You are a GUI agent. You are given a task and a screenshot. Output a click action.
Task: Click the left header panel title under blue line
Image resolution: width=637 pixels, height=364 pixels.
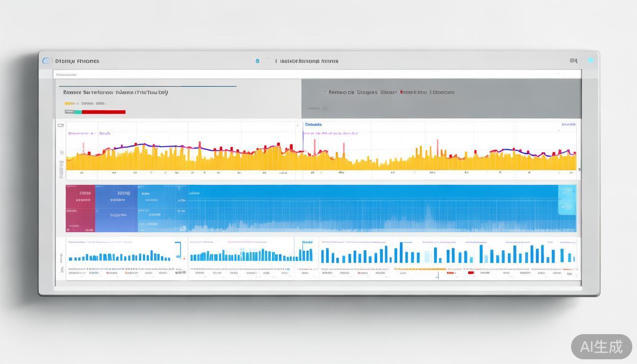pos(115,92)
